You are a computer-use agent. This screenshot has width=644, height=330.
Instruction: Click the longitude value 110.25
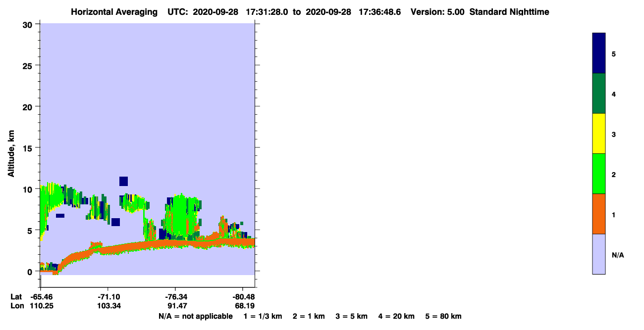click(x=42, y=306)
